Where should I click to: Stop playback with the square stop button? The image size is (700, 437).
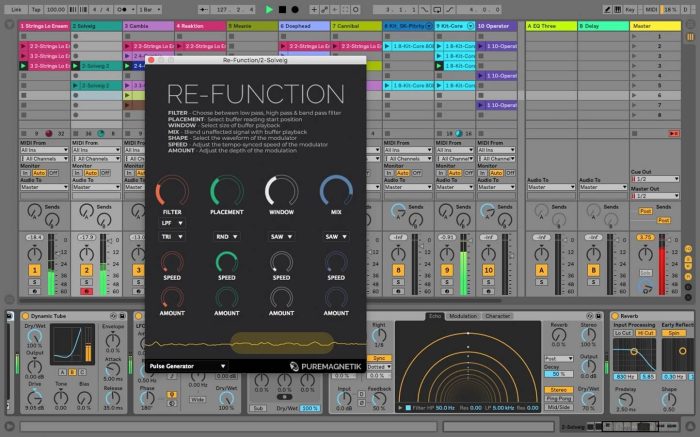(x=282, y=9)
